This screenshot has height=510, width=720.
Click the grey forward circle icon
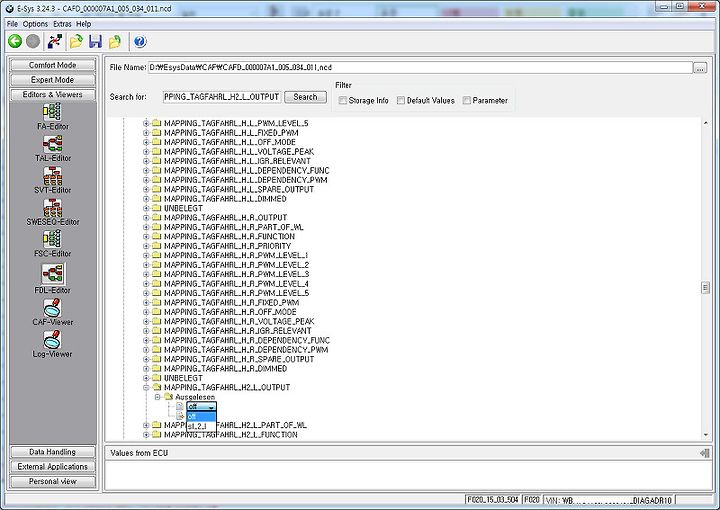pos(33,42)
